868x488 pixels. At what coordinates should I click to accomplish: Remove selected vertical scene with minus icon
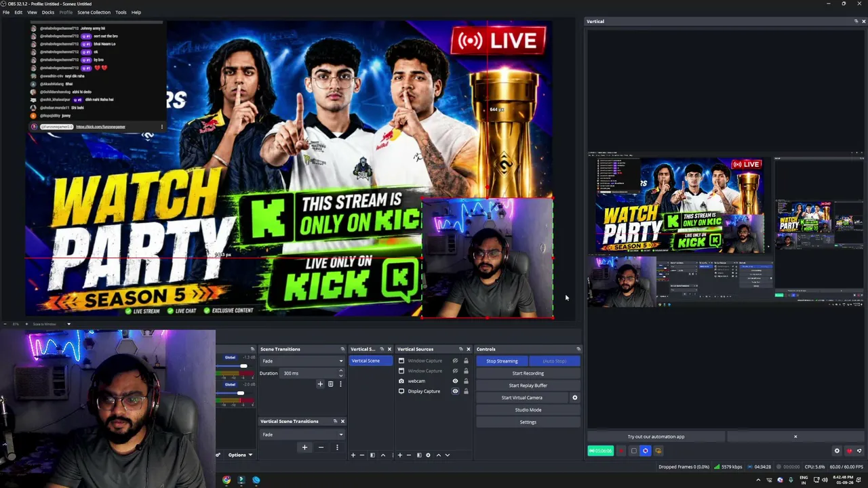click(362, 455)
